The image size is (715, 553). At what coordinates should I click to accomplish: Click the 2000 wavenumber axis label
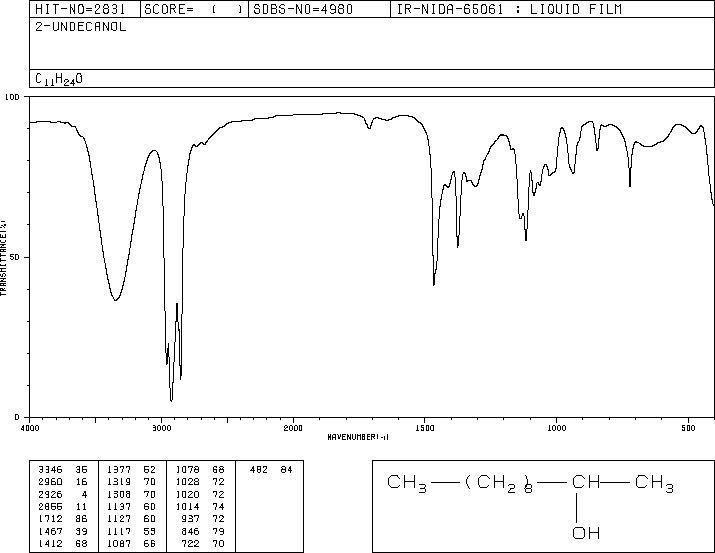point(293,428)
